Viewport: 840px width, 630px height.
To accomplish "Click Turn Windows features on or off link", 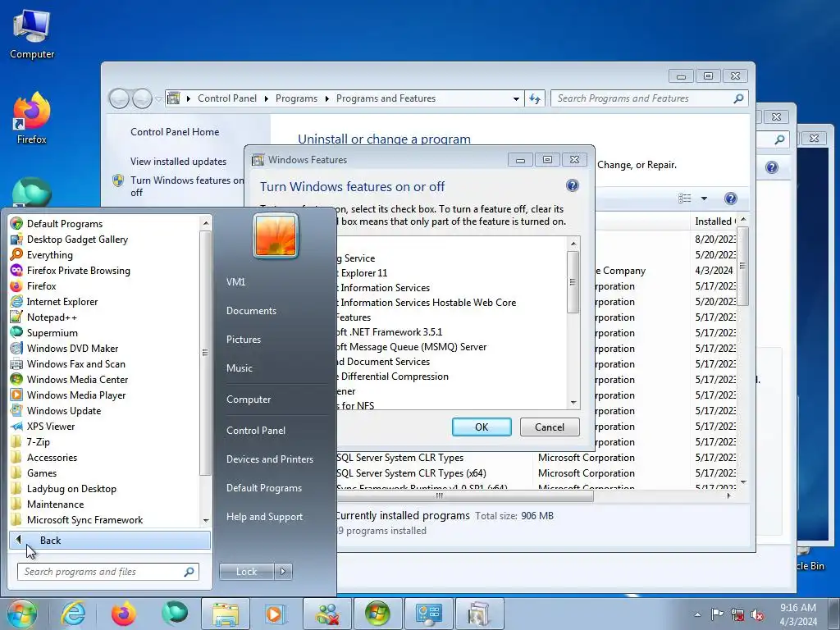I will coord(186,186).
